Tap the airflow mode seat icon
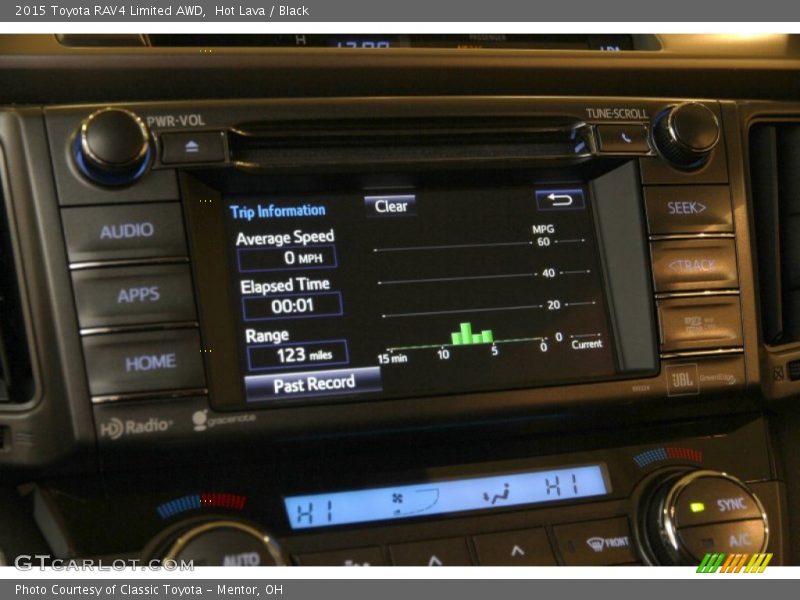The image size is (800, 600). pyautogui.click(x=497, y=493)
